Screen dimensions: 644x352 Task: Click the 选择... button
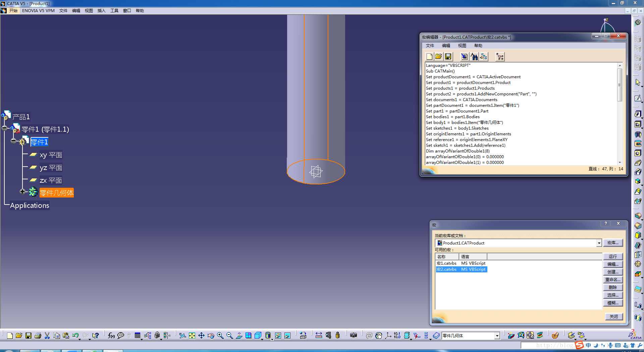pyautogui.click(x=613, y=295)
